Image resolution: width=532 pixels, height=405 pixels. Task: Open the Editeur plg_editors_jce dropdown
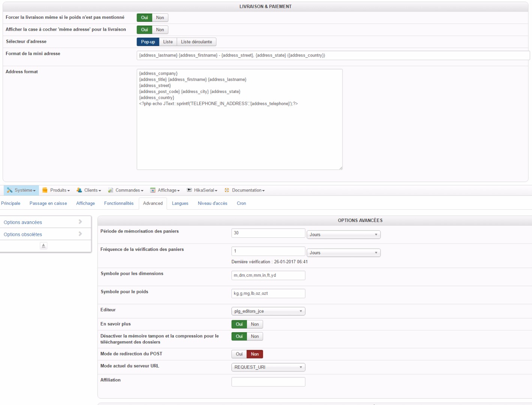coord(268,311)
